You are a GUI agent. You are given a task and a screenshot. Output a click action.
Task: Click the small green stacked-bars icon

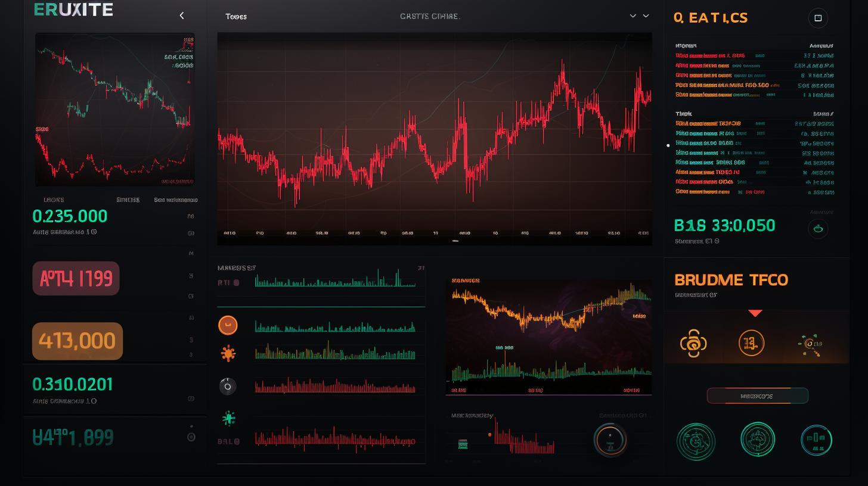click(x=463, y=444)
